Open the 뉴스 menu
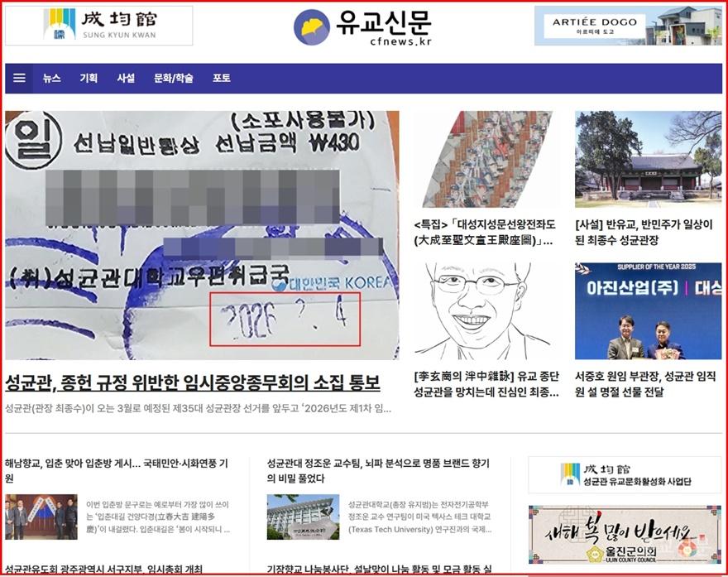Image resolution: width=728 pixels, height=577 pixels. pyautogui.click(x=51, y=78)
